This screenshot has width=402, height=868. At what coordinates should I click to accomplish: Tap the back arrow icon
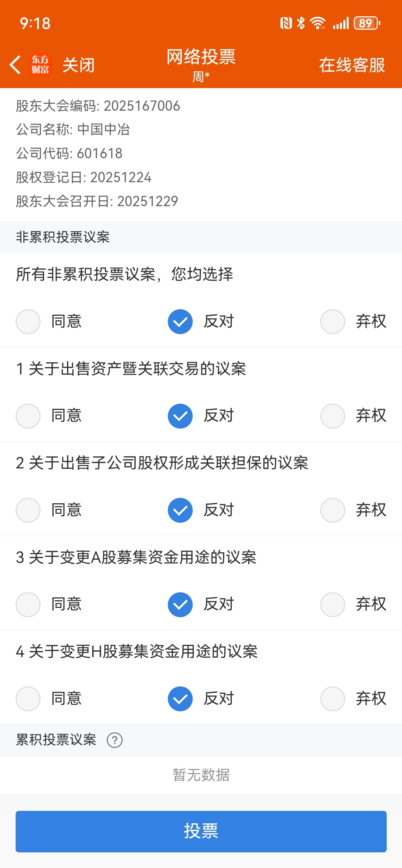click(15, 65)
